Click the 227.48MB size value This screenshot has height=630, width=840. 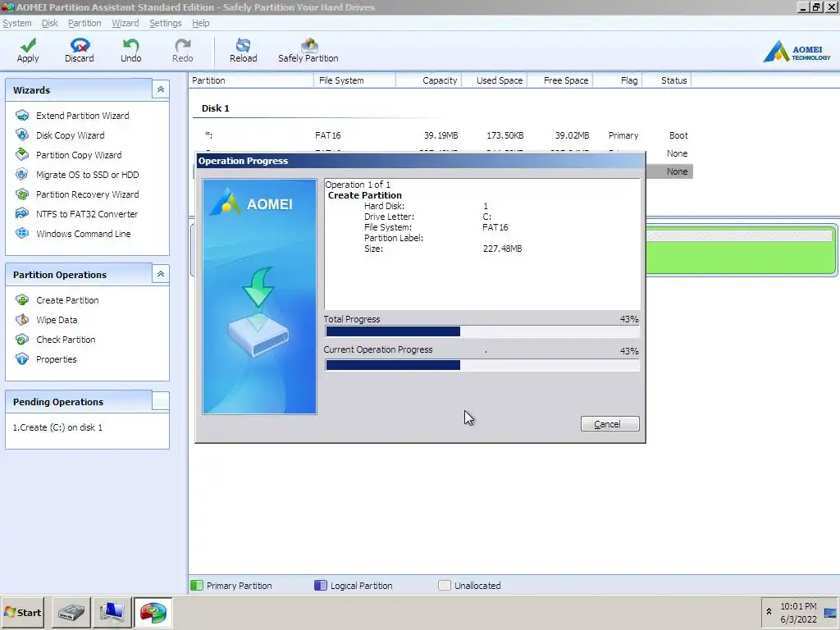pos(503,249)
